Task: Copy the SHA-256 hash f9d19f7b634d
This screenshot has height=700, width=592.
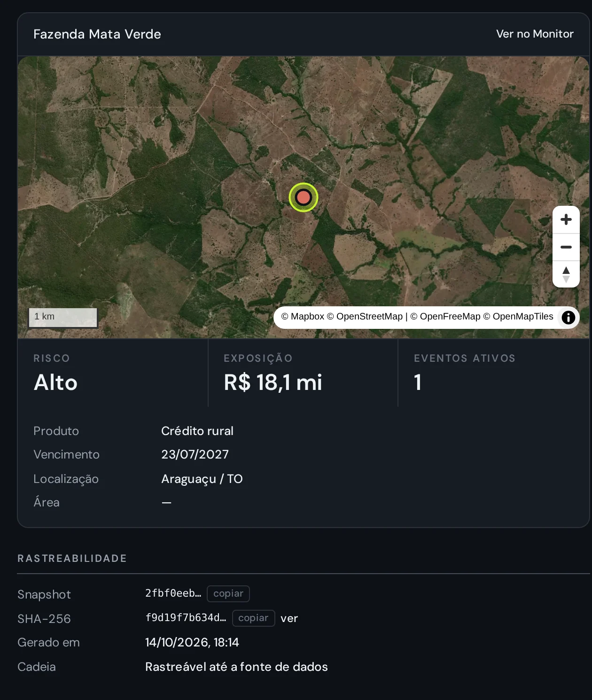Action: pyautogui.click(x=253, y=618)
